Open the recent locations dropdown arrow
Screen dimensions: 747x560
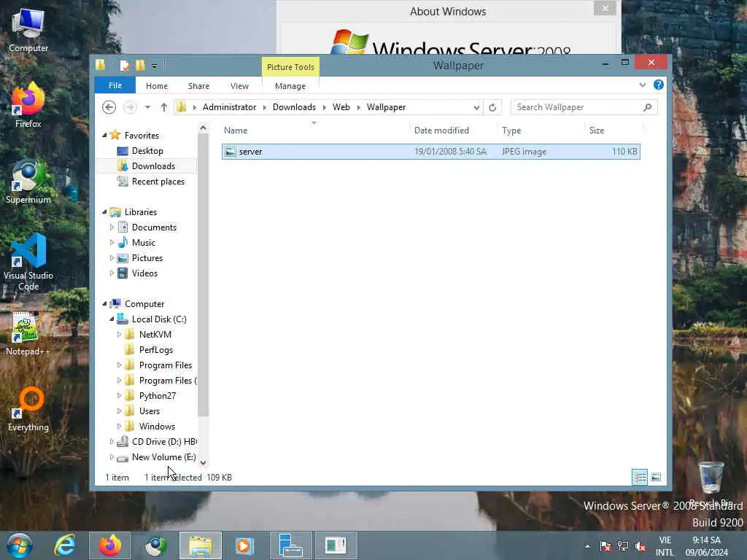tap(147, 107)
